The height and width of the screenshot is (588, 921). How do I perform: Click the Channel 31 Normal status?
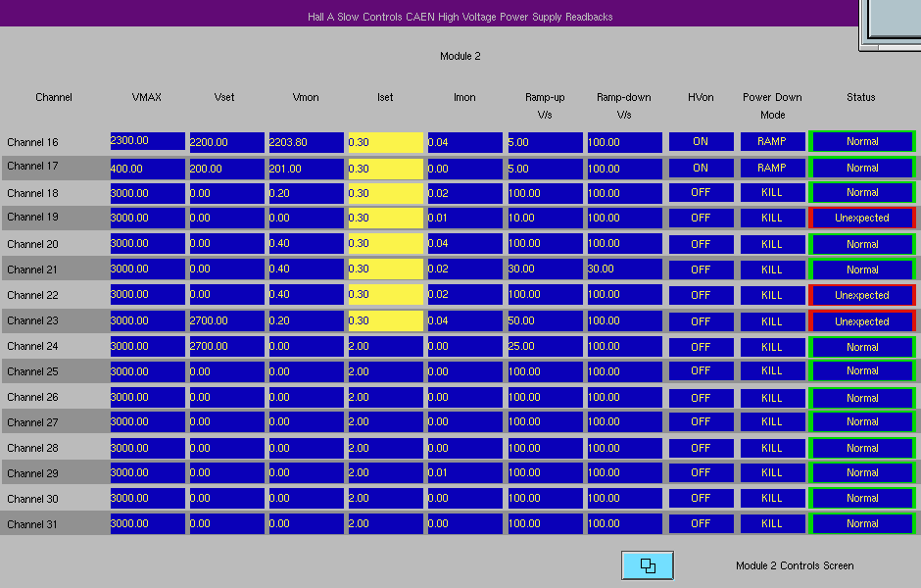pyautogui.click(x=861, y=524)
